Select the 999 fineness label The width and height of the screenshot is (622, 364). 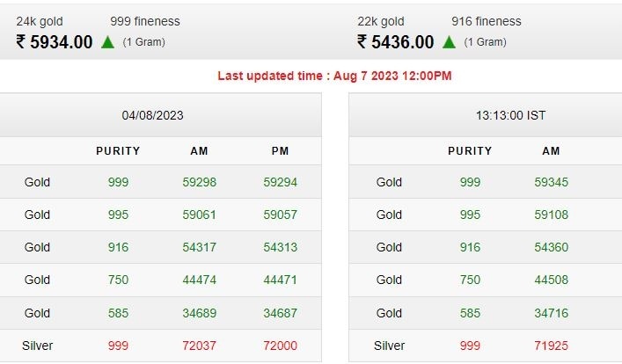point(145,21)
